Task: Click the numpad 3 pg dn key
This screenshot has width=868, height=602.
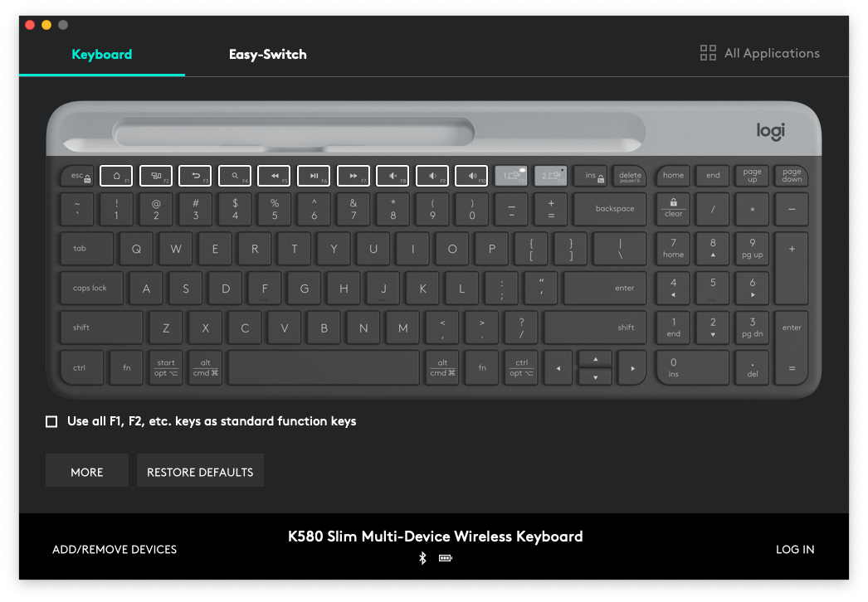Action: point(753,328)
